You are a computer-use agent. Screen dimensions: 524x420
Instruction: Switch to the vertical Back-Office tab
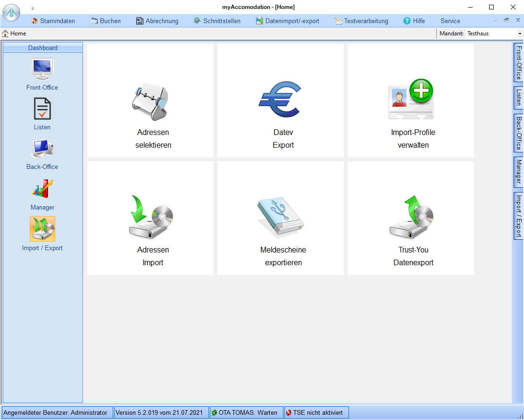518,133
